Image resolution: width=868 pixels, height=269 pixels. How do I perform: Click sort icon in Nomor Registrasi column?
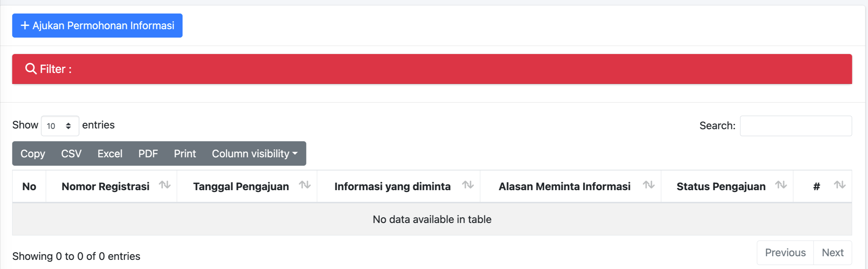click(165, 185)
